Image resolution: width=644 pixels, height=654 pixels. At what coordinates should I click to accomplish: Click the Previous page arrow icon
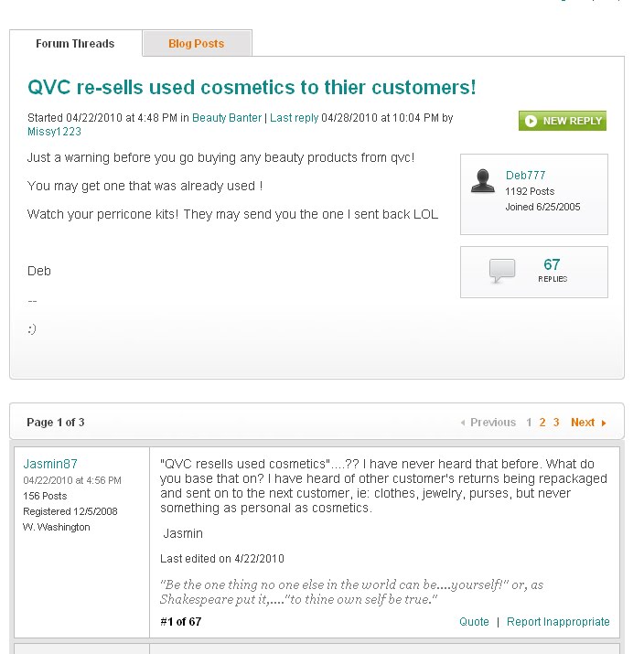463,423
